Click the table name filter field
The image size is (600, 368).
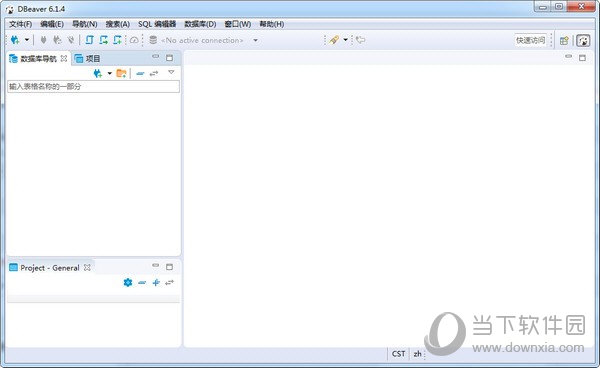pos(93,86)
